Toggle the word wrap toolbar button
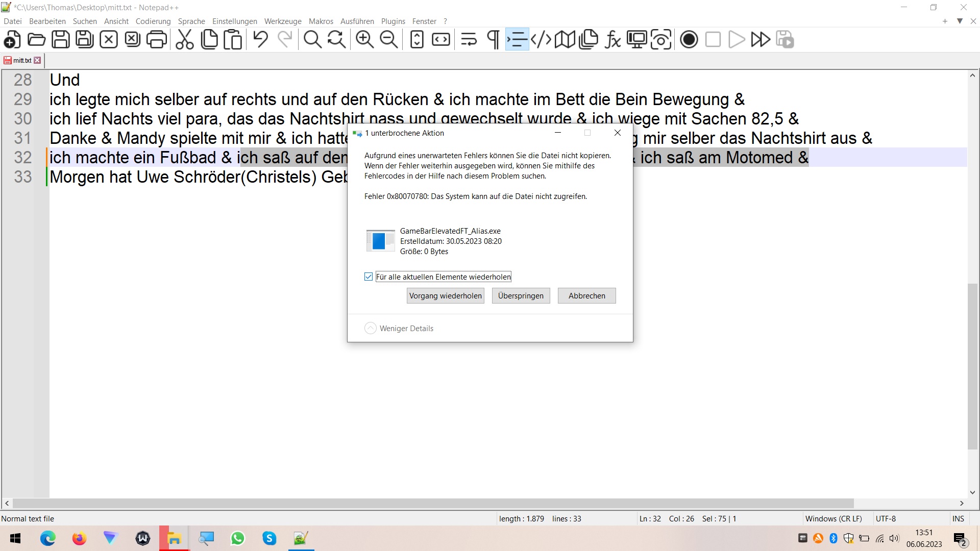 tap(469, 40)
